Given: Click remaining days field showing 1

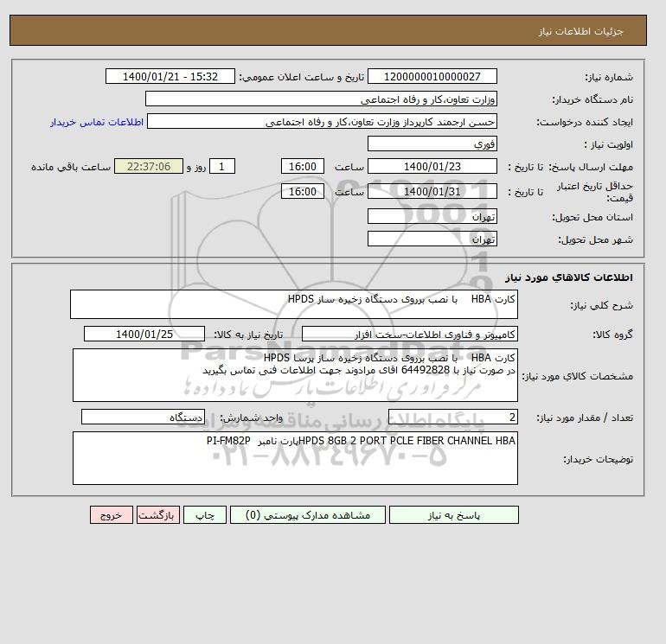Looking at the screenshot, I should pyautogui.click(x=221, y=167).
